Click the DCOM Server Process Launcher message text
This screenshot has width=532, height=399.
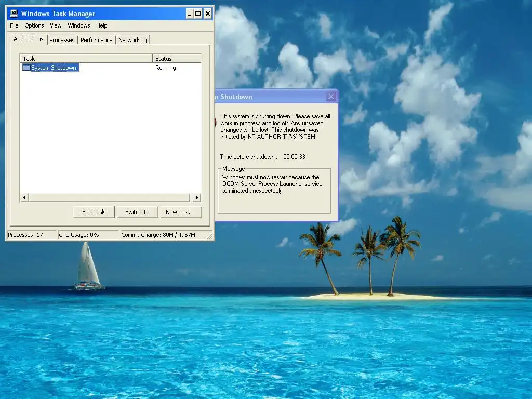point(272,184)
